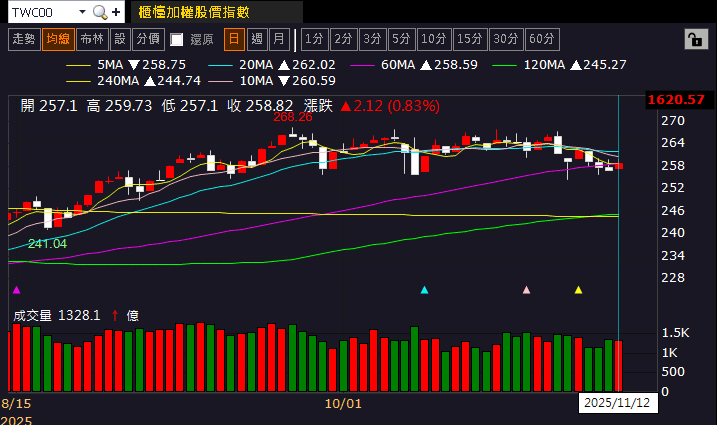Image resolution: width=717 pixels, height=425 pixels.
Task: Click the 60MA magenta legend line
Action: point(363,66)
